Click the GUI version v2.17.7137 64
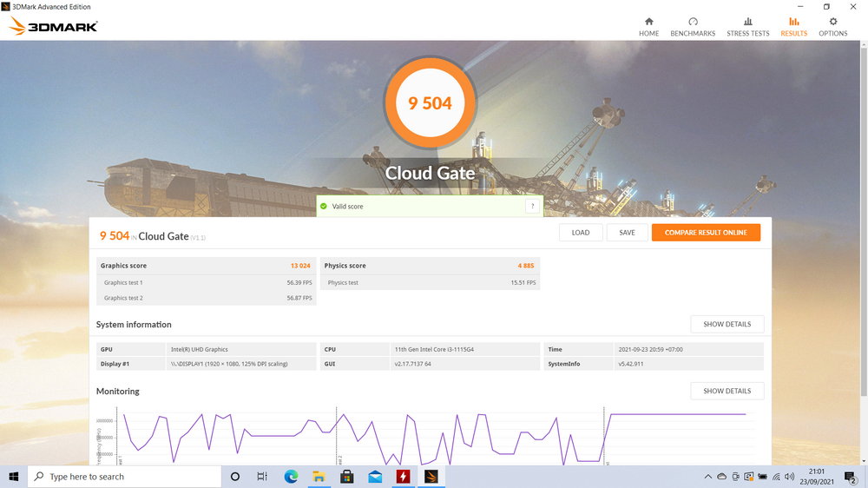868x488 pixels. (412, 364)
